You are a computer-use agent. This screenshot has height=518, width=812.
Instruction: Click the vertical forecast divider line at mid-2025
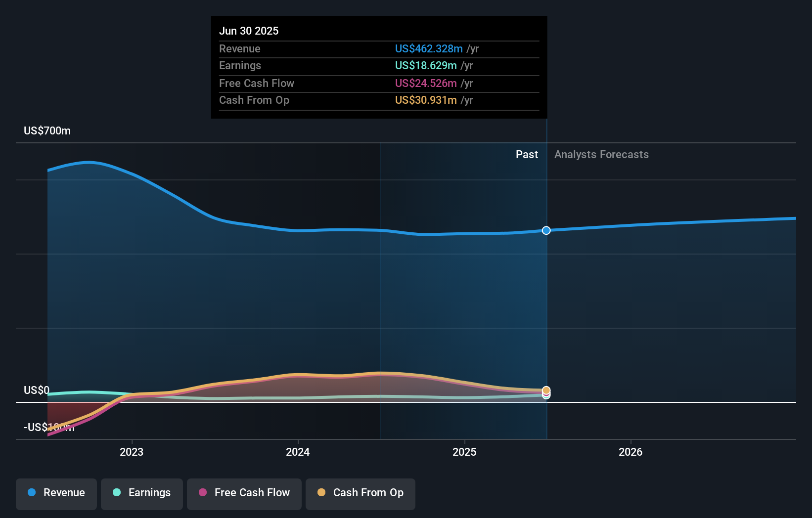(546, 297)
